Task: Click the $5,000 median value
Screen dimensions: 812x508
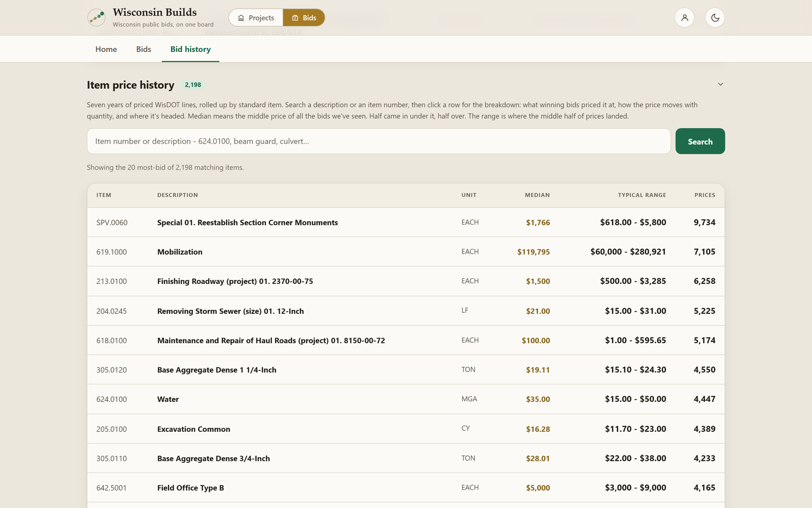Action: tap(538, 488)
